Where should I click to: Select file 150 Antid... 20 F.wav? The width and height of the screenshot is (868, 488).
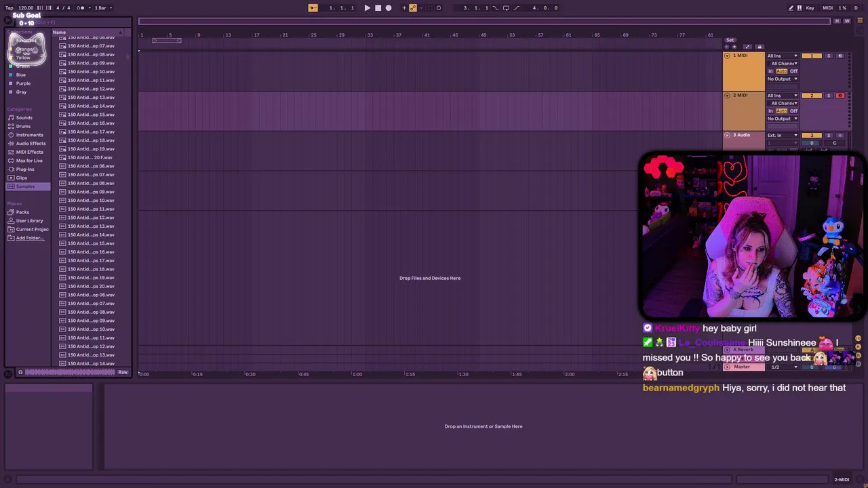click(x=91, y=157)
